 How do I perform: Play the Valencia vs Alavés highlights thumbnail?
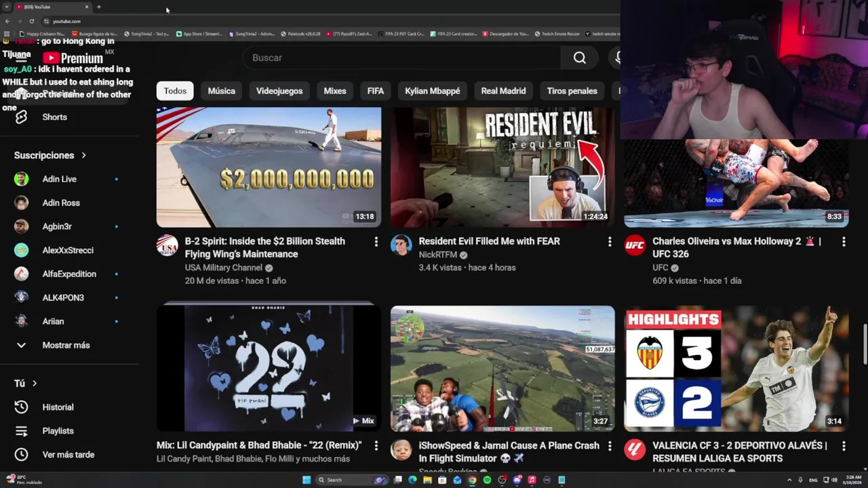tap(736, 368)
